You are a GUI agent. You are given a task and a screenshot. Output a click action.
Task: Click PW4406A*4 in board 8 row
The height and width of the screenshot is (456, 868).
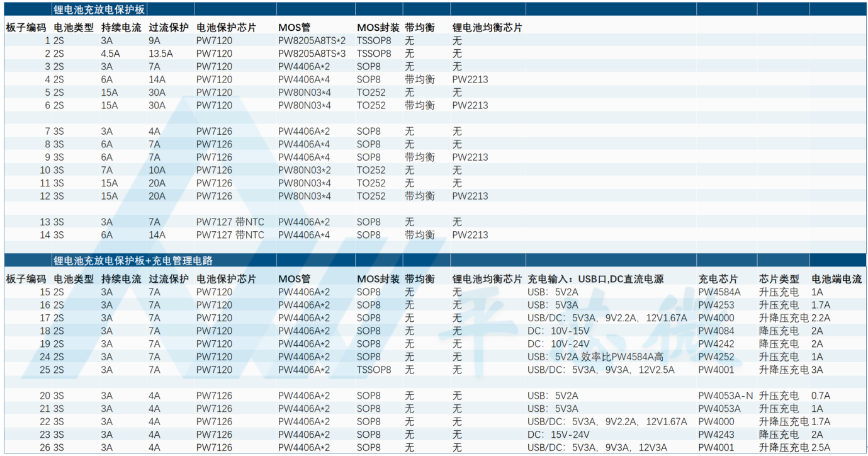pyautogui.click(x=304, y=144)
